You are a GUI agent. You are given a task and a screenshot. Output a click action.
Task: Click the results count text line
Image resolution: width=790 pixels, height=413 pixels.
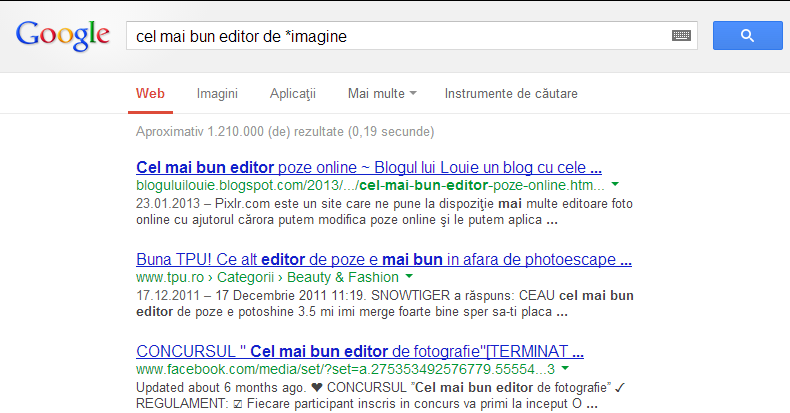pyautogui.click(x=285, y=131)
